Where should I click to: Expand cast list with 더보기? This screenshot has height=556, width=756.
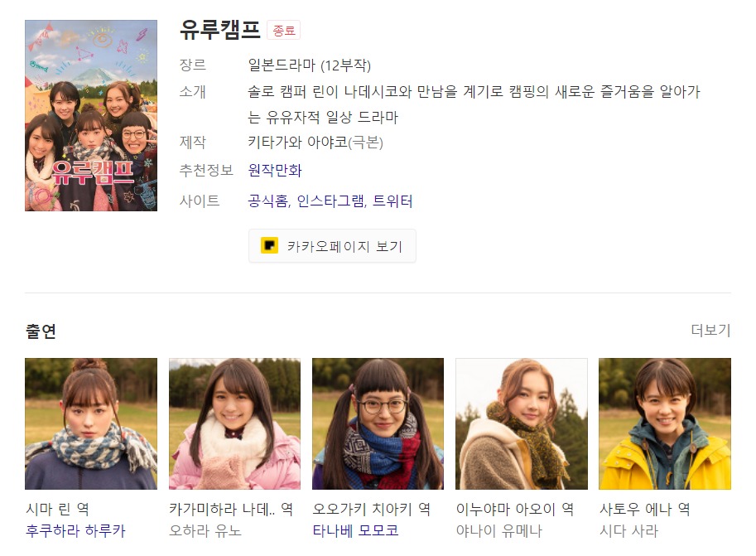click(710, 331)
